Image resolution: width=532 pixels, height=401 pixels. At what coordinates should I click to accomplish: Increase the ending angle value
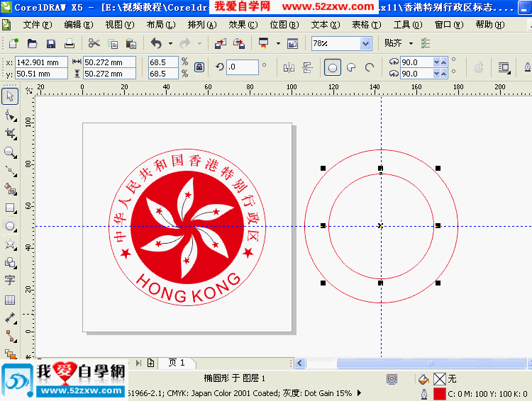[x=443, y=74]
